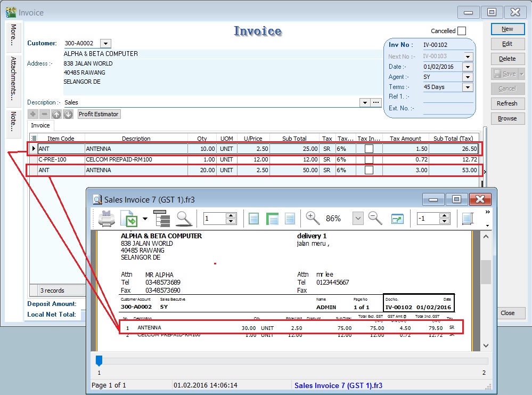This screenshot has height=395, width=532.
Task: Click the full screen preview icon
Action: (397, 219)
